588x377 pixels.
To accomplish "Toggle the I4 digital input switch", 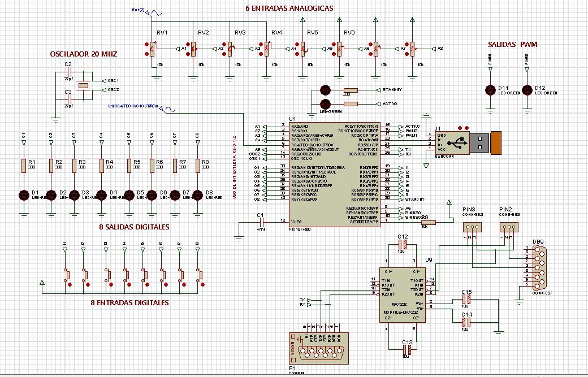I will [126, 276].
